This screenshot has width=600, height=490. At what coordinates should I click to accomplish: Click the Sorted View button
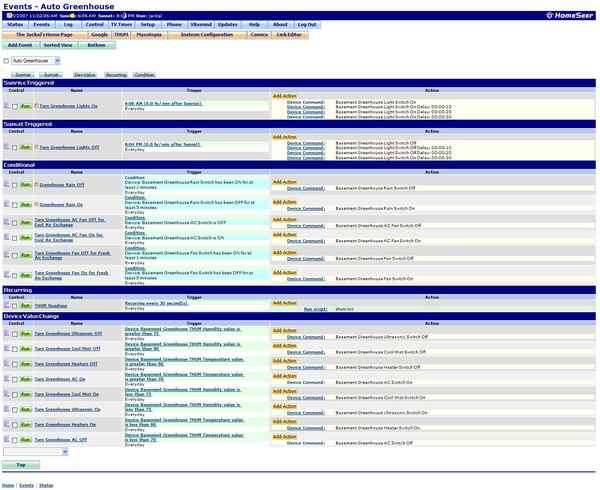coord(58,45)
